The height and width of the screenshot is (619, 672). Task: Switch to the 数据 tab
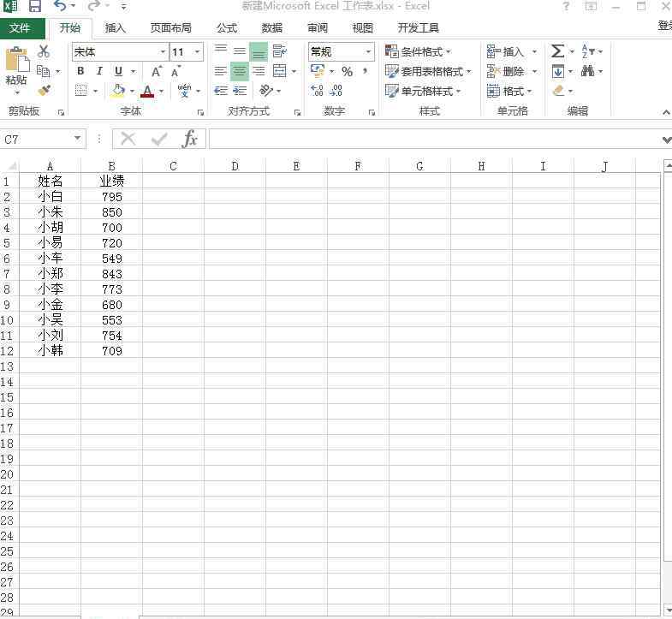(271, 28)
